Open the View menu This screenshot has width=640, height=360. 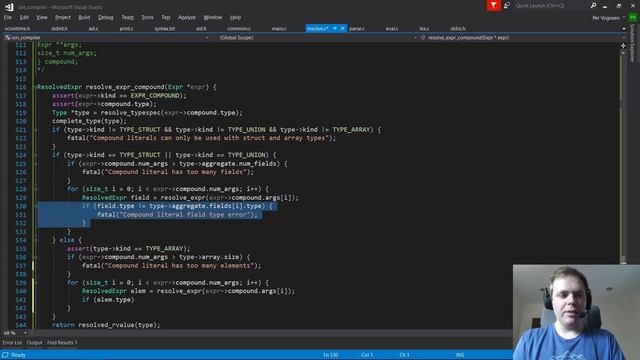tap(42, 18)
